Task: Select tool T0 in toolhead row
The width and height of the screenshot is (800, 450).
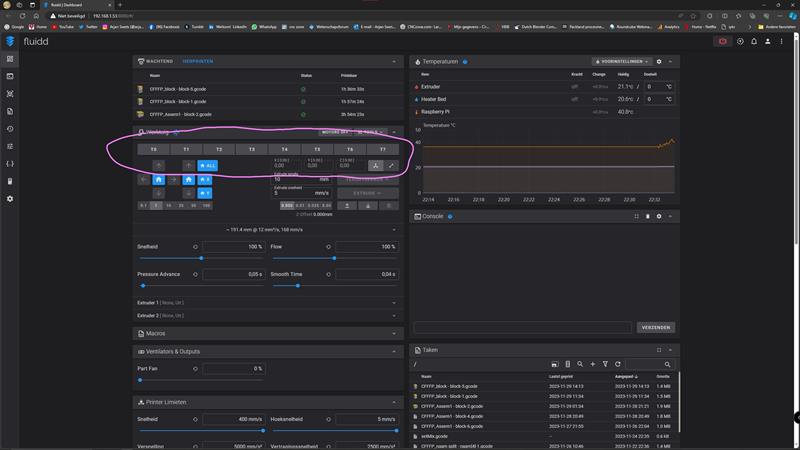Action: click(x=154, y=149)
